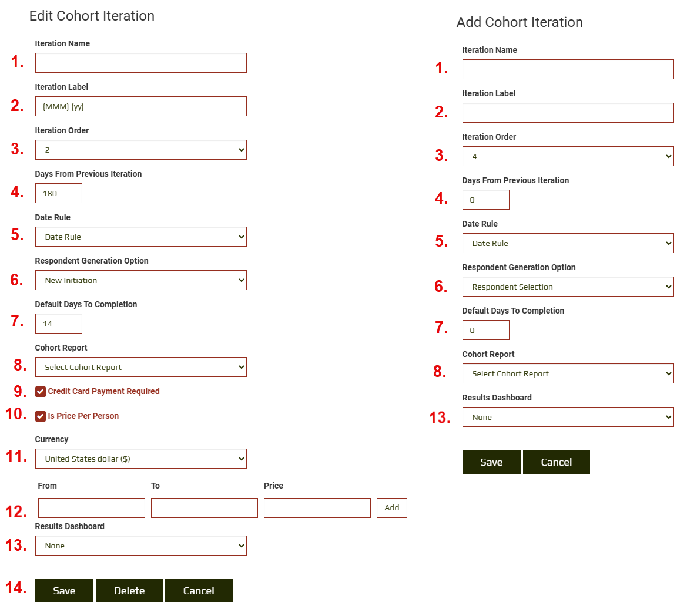
Task: Click the Iteration Label field containing {MMM} {yy}
Action: [x=140, y=106]
